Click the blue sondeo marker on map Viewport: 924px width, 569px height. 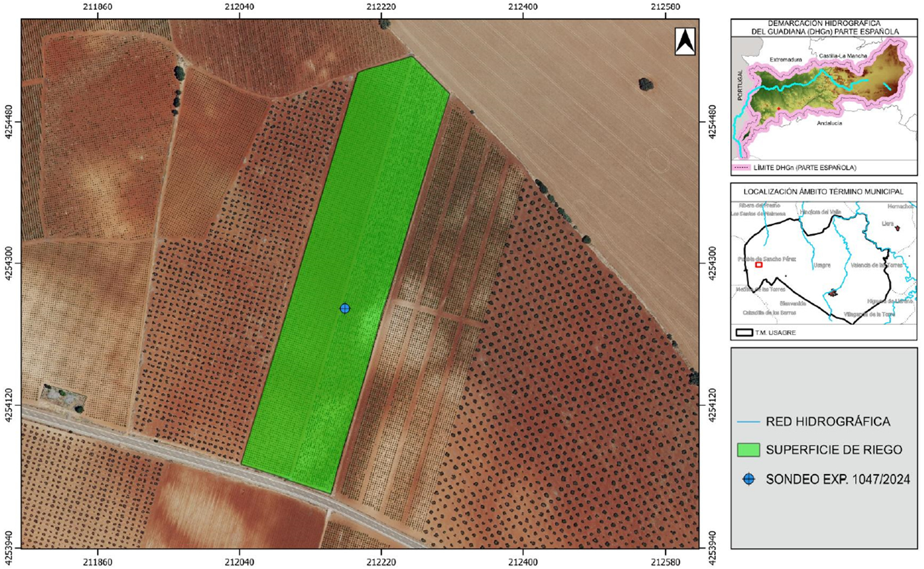tap(345, 309)
